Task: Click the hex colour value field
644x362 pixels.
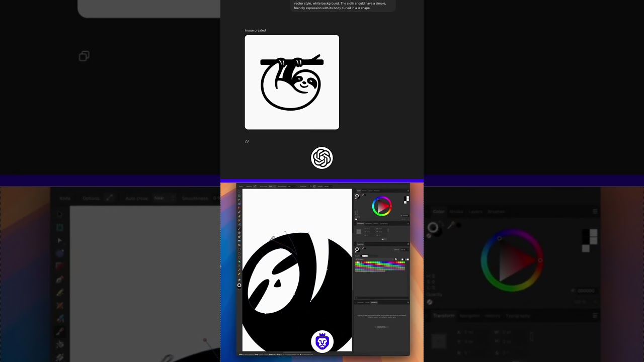Action: coord(405,216)
